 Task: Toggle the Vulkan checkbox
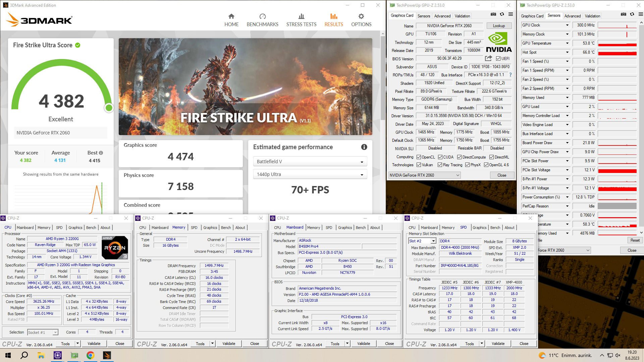[x=419, y=165]
